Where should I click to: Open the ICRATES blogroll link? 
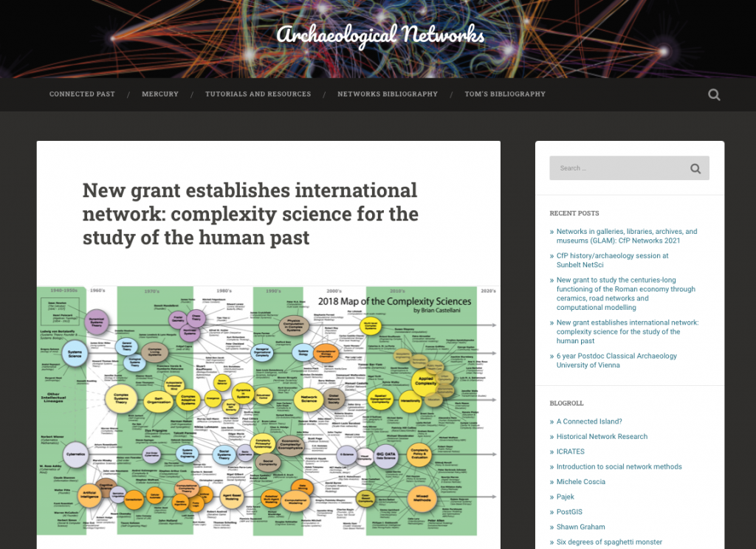click(x=571, y=452)
